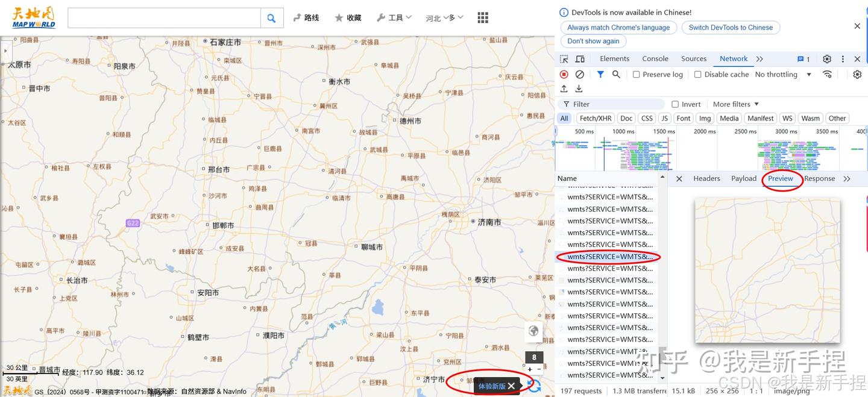Select the Fetch/XHR request filter tab
The width and height of the screenshot is (868, 397).
point(594,118)
